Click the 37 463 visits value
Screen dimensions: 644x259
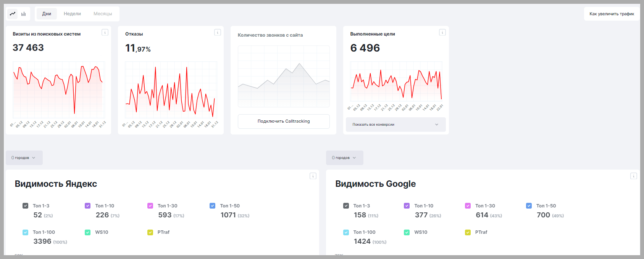(x=28, y=48)
